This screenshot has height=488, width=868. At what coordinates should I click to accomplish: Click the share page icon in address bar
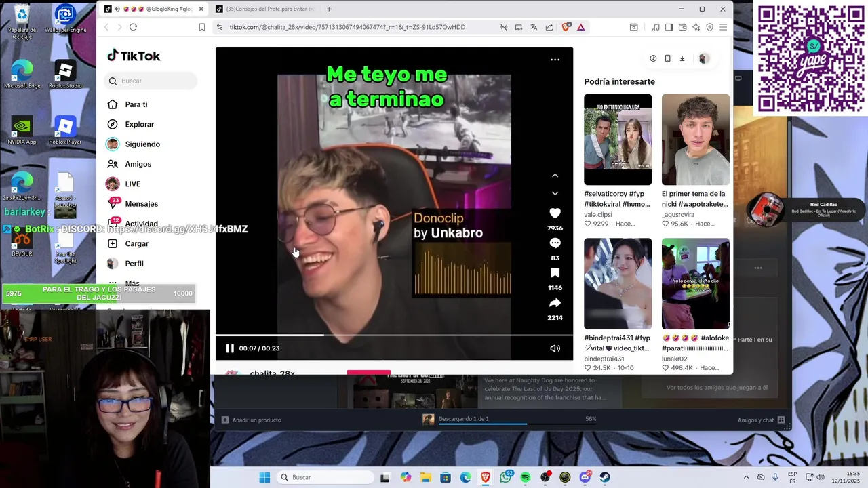pyautogui.click(x=548, y=27)
